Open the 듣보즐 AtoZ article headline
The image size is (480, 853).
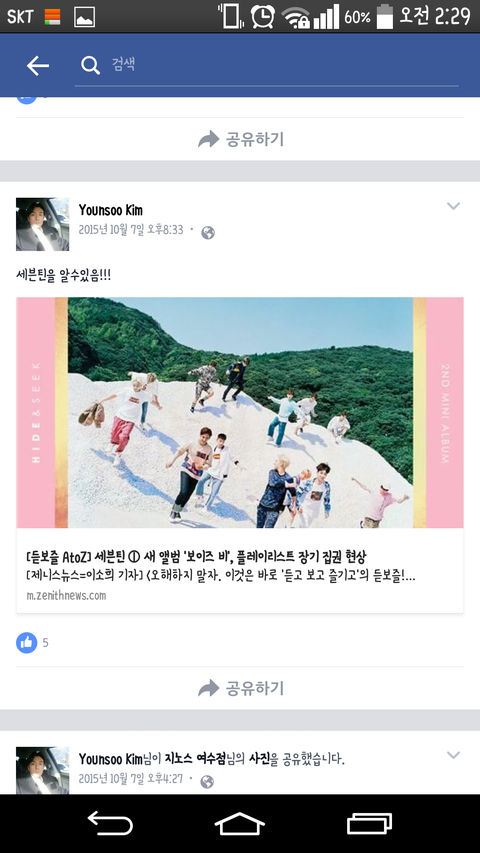[x=196, y=557]
